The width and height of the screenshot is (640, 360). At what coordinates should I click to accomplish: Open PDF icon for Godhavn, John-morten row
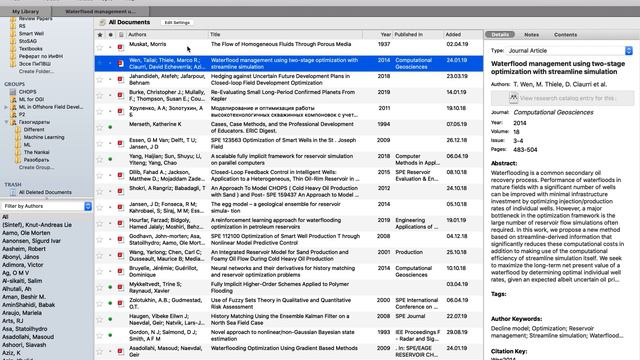tap(121, 239)
